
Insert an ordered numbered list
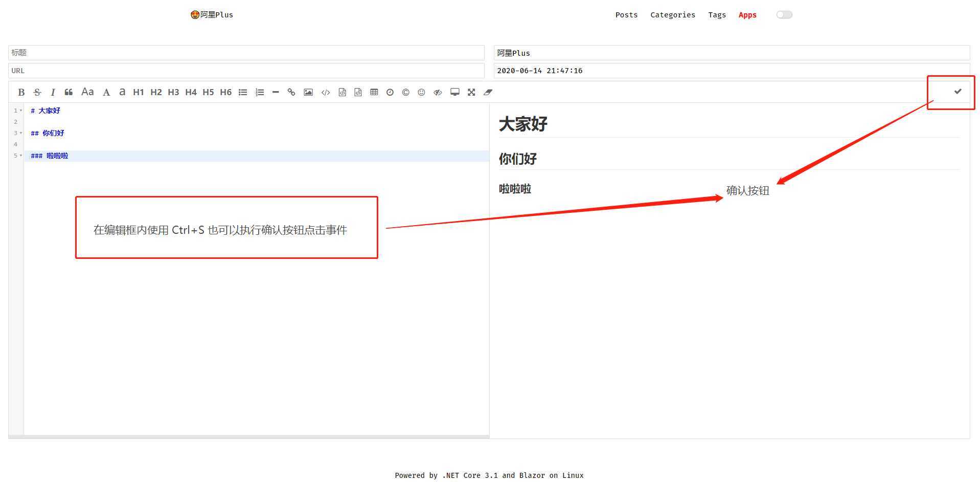coord(260,93)
